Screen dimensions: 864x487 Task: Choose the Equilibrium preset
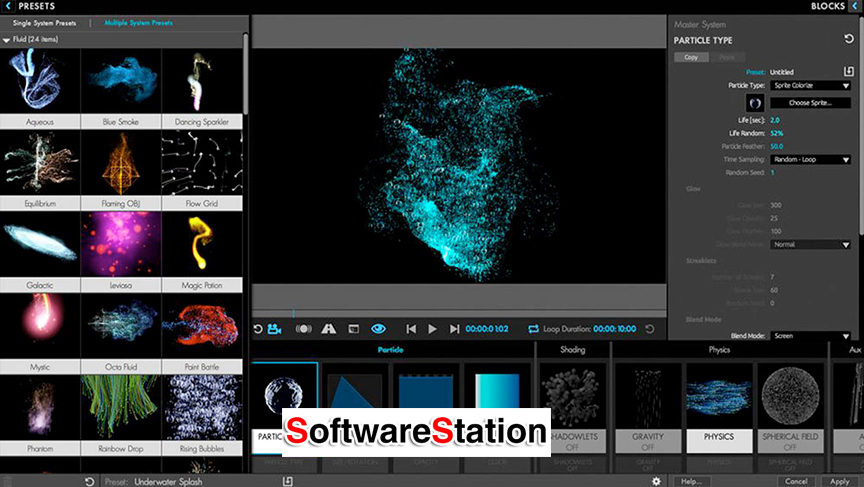(40, 170)
